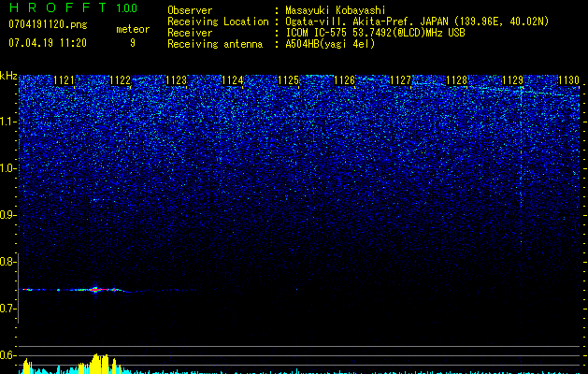The image size is (588, 374).
Task: Select the ICOM IC-575 receiver description
Action: coord(375,33)
